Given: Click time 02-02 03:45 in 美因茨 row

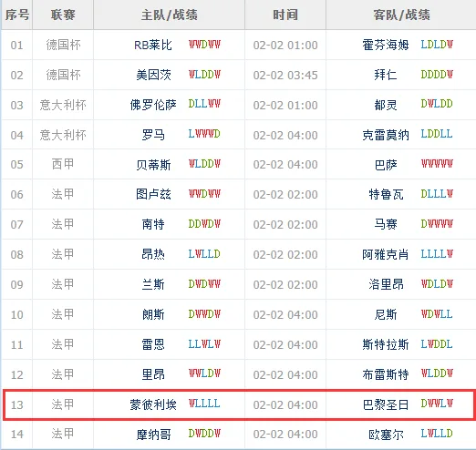Looking at the screenshot, I should click(x=285, y=75).
